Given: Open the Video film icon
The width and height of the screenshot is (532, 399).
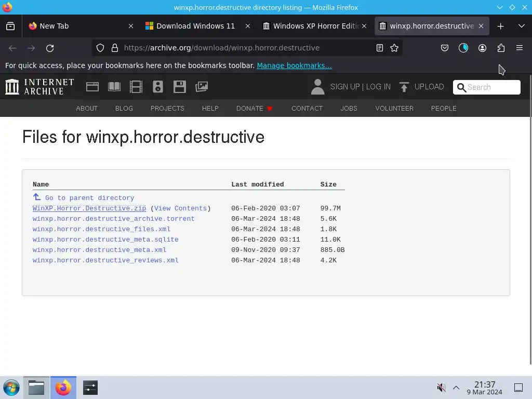Looking at the screenshot, I should (136, 87).
